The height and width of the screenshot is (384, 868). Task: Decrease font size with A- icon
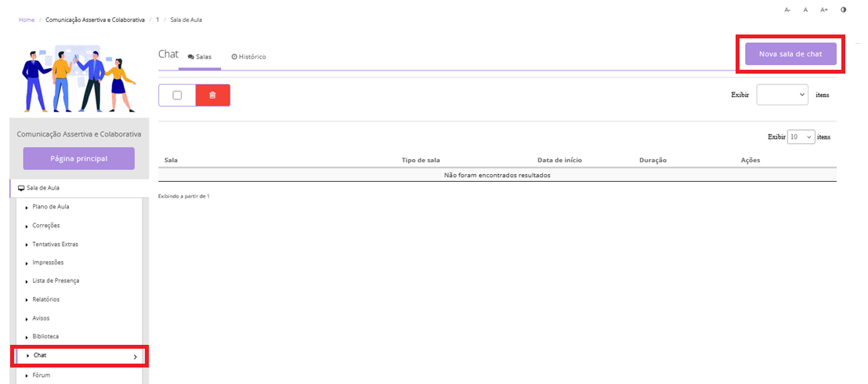pos(787,10)
